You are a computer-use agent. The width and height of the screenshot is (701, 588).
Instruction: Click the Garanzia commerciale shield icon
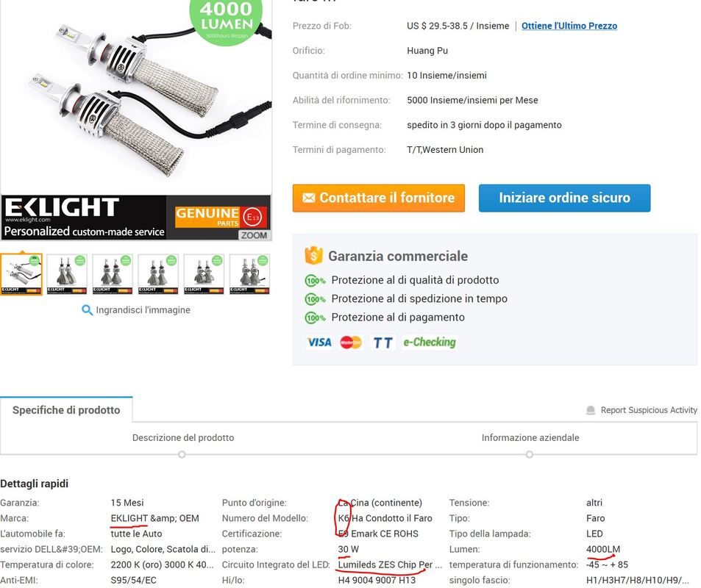pos(313,256)
